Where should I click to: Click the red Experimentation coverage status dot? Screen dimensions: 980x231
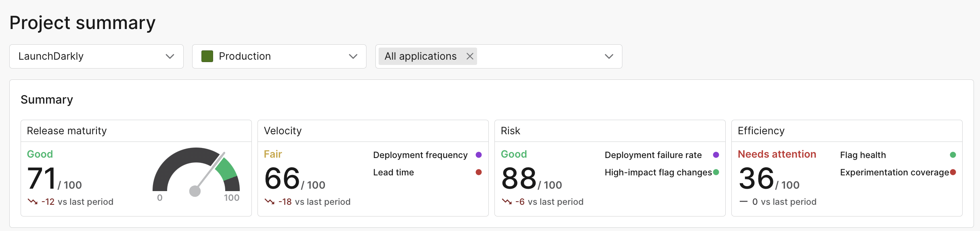point(953,172)
